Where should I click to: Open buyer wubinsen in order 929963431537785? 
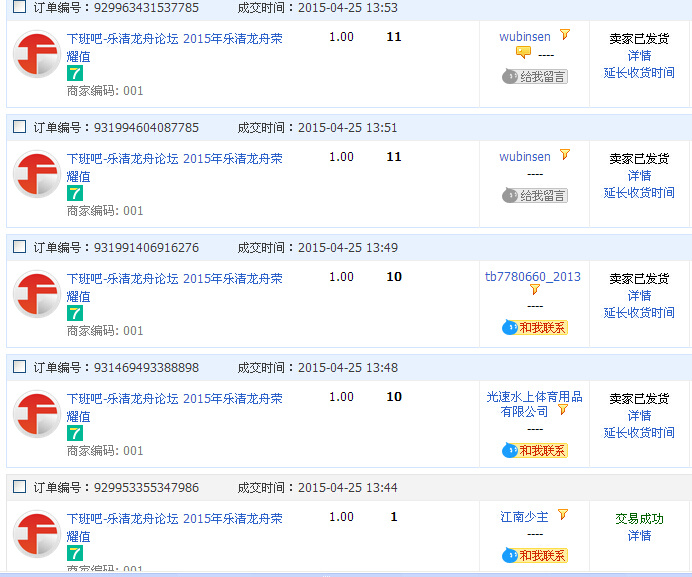click(x=525, y=37)
